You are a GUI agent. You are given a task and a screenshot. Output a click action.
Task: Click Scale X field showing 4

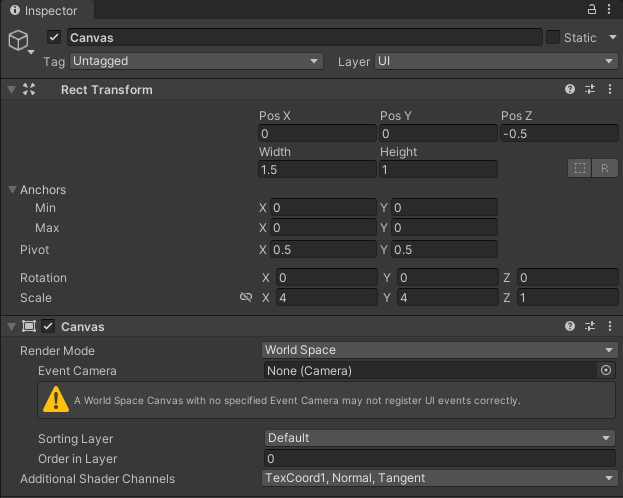pos(327,297)
